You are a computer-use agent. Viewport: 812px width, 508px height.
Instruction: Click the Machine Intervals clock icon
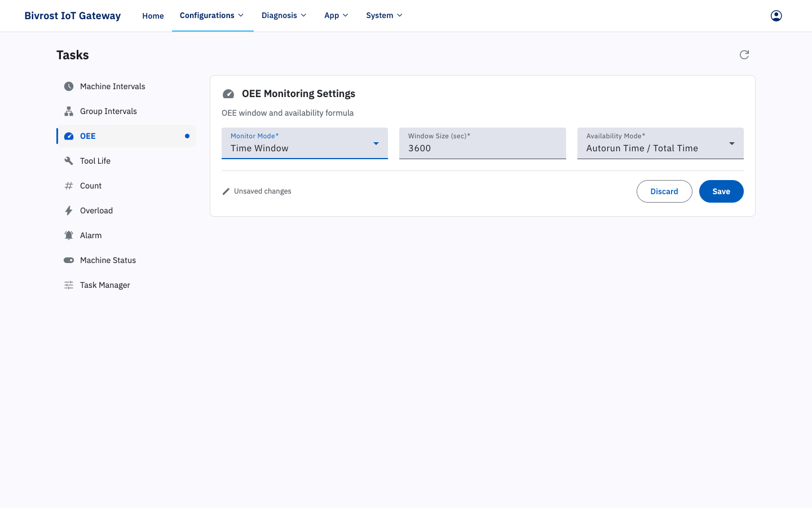click(69, 86)
